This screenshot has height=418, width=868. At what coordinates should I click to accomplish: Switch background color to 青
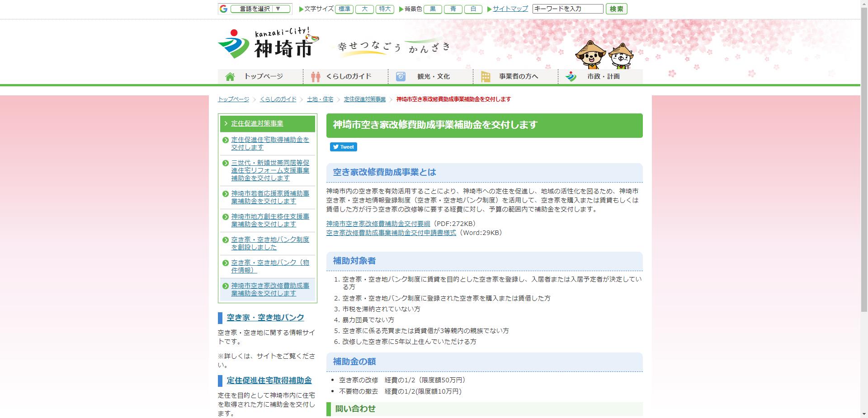tap(453, 9)
